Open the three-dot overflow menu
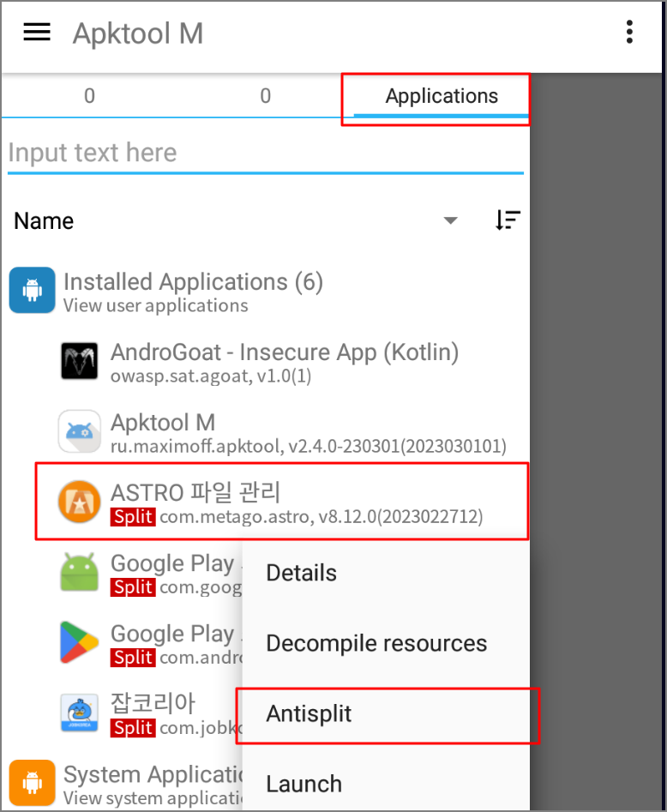Image resolution: width=667 pixels, height=812 pixels. tap(629, 32)
